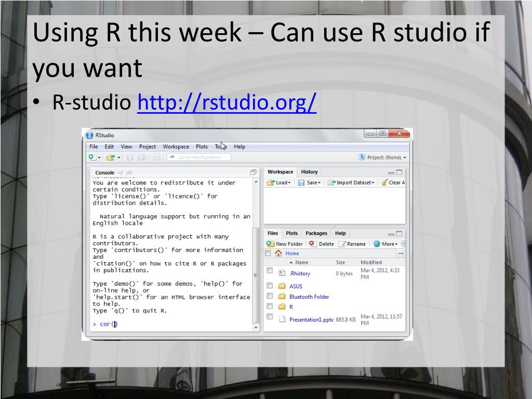Expand the New File dropdown arrow
532x399 pixels.
tap(99, 157)
